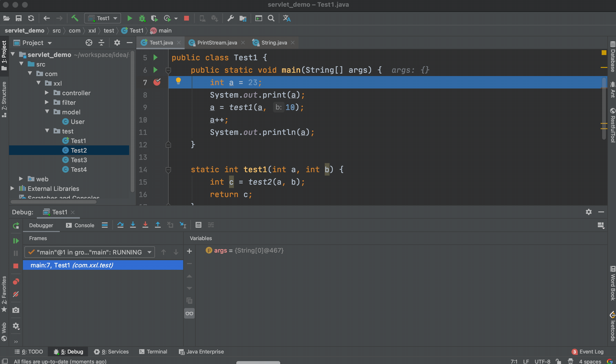Collapse the servlet_demo project root
Screen dimensions: 616x364
(13, 54)
